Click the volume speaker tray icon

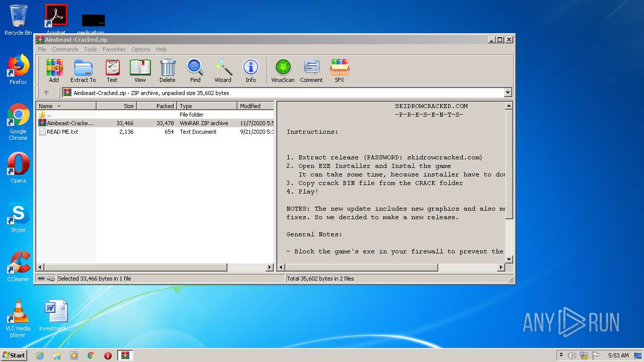[x=572, y=355]
